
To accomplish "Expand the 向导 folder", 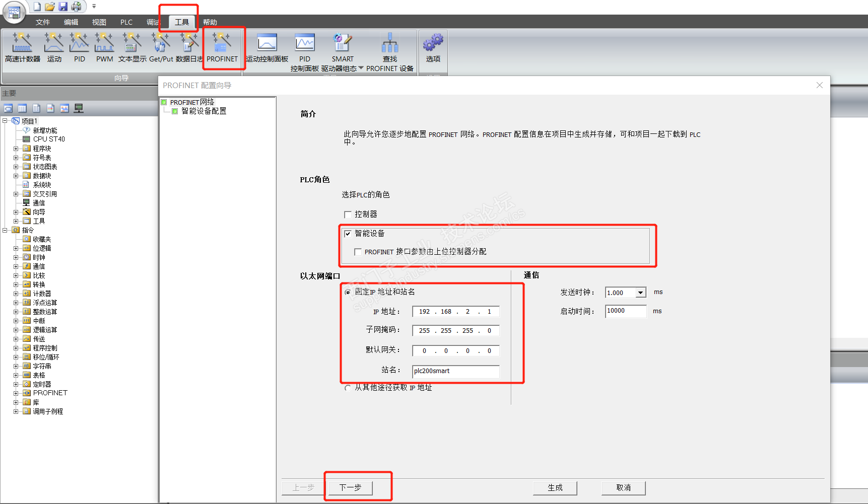I will [x=16, y=212].
